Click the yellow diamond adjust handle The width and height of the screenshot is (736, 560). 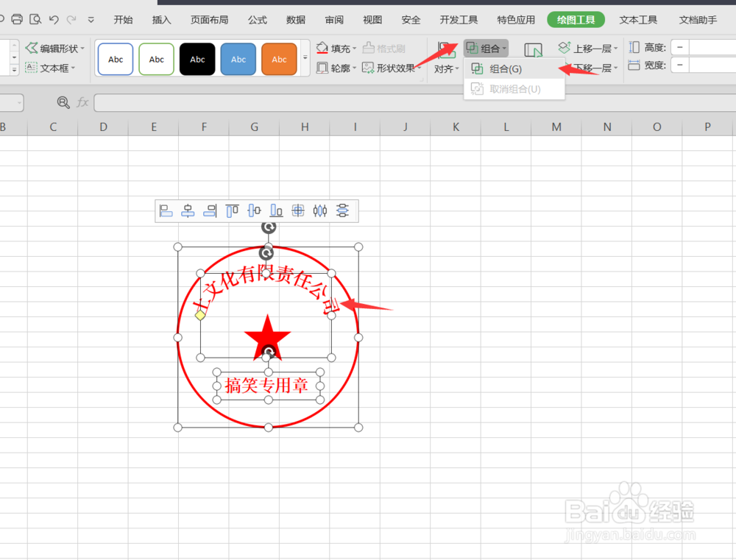[200, 315]
